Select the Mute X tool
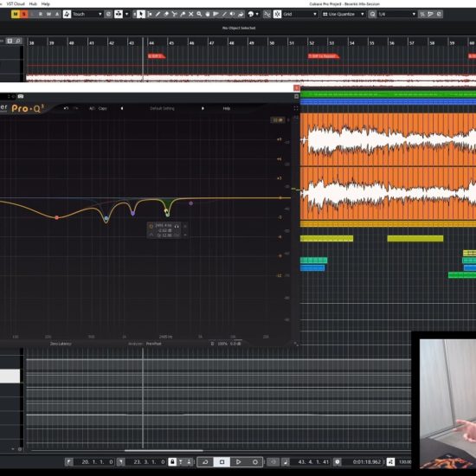The image size is (476, 476). 191,14
